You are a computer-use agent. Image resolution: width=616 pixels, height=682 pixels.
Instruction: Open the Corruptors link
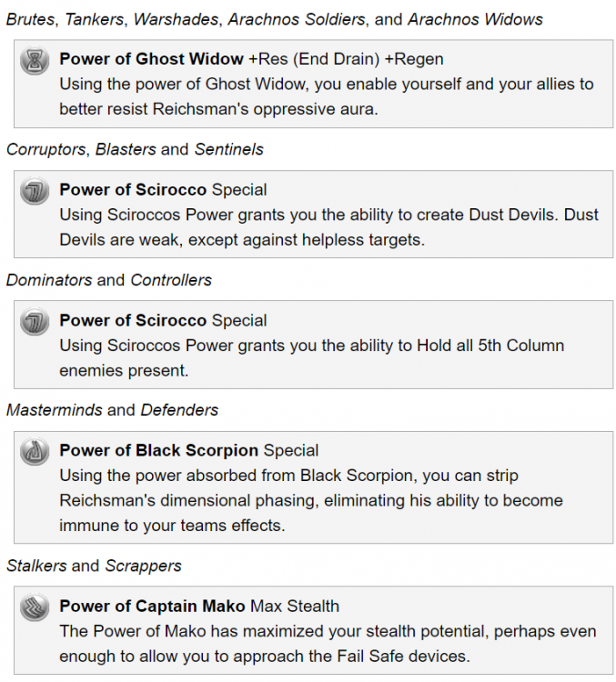click(x=44, y=149)
